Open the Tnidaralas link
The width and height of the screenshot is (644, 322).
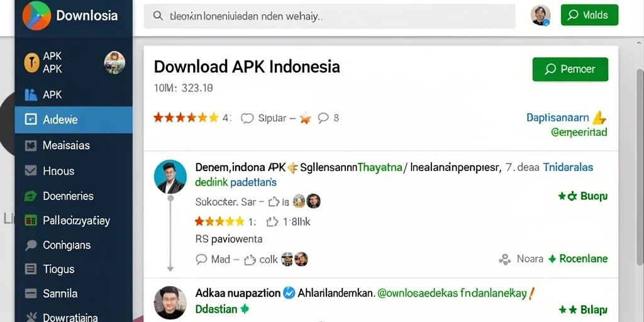click(568, 167)
